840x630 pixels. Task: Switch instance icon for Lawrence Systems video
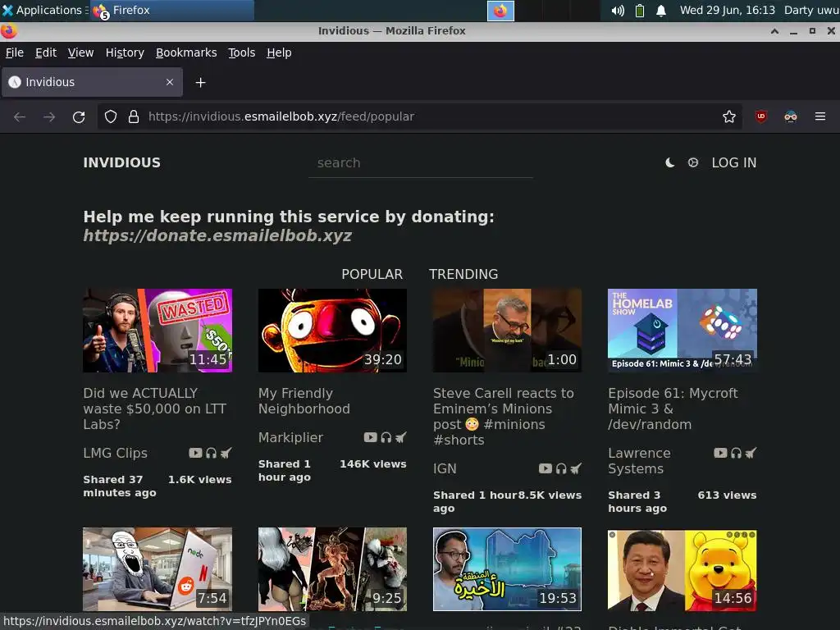pos(751,453)
